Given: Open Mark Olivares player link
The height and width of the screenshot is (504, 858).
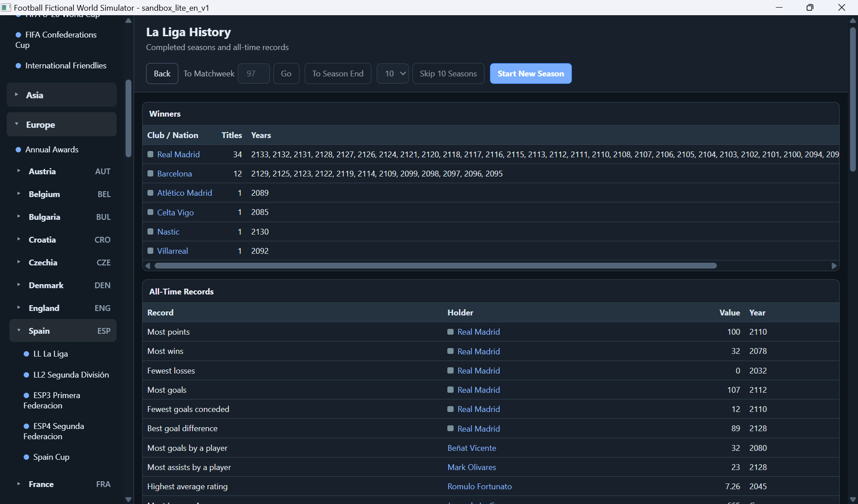Looking at the screenshot, I should click(x=471, y=467).
